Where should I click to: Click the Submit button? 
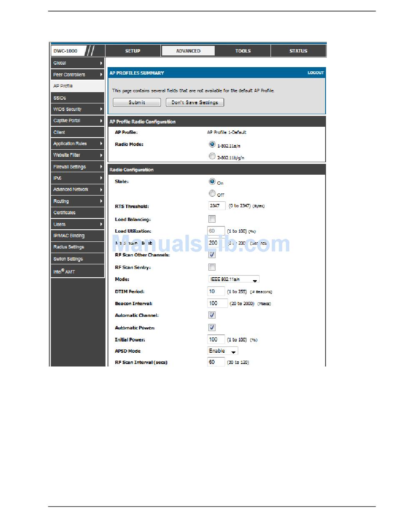(137, 103)
